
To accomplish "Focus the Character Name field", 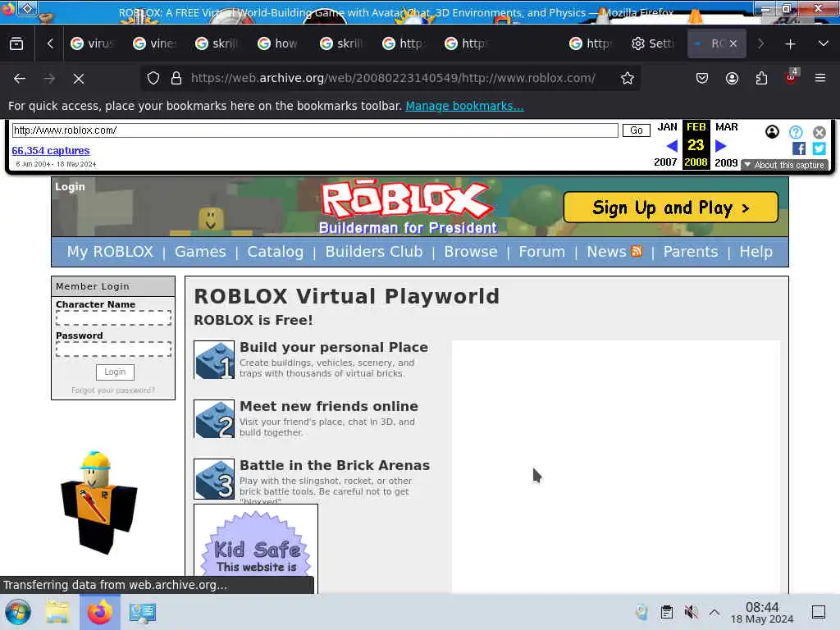I will [x=113, y=318].
